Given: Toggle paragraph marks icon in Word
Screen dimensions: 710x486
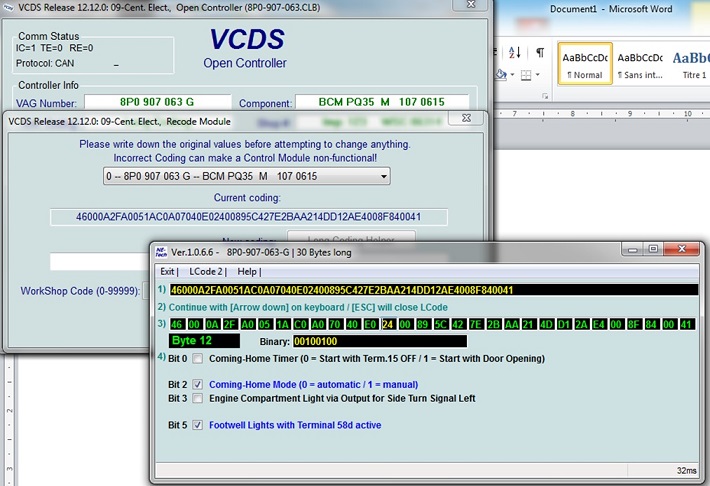Looking at the screenshot, I should pyautogui.click(x=540, y=53).
